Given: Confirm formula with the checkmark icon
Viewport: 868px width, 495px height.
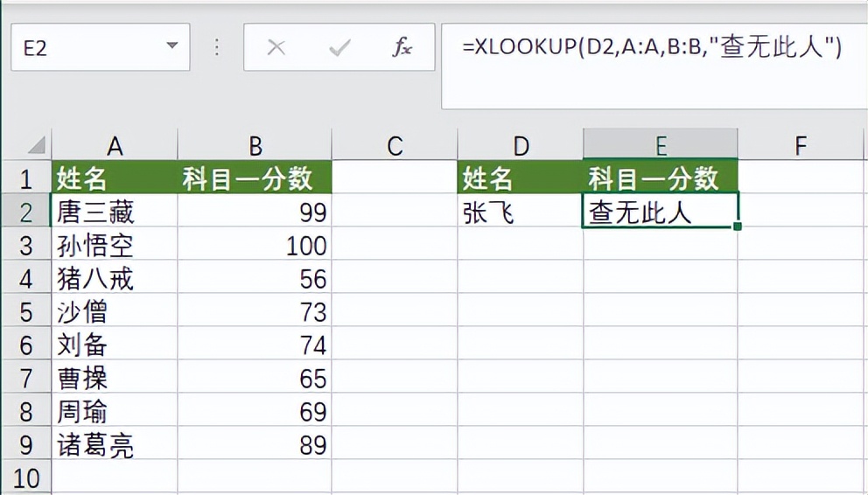Looking at the screenshot, I should 339,47.
